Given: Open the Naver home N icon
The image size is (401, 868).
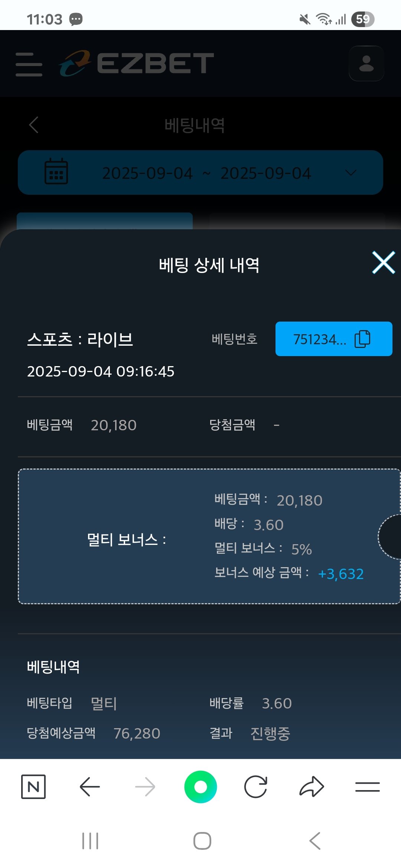Looking at the screenshot, I should (x=33, y=786).
